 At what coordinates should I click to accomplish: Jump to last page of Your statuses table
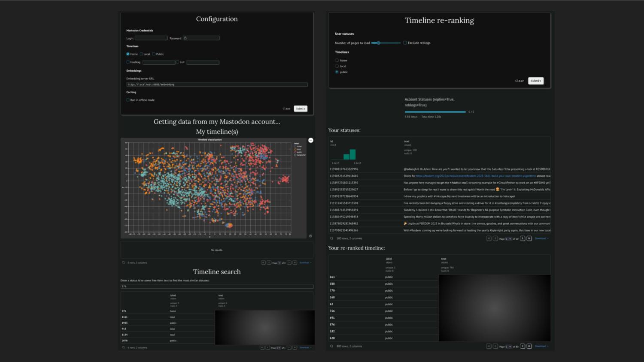tap(529, 238)
